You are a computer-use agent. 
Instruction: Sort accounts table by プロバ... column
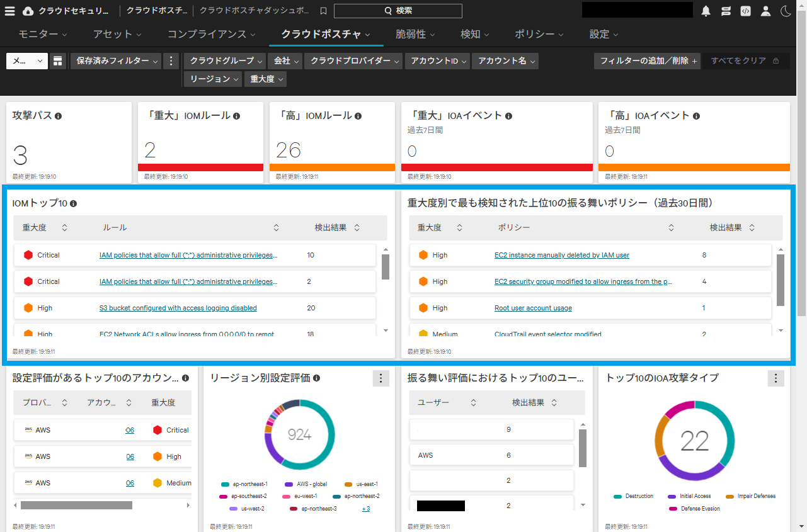[64, 402]
